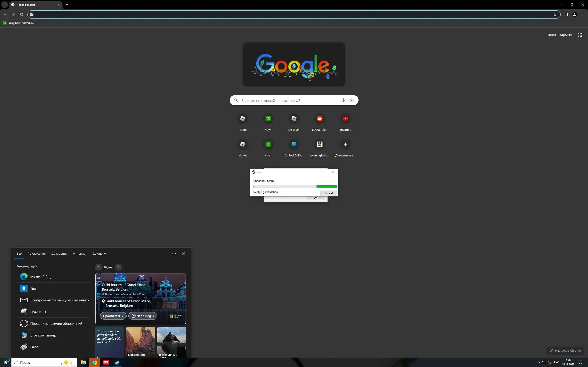Image resolution: width=588 pixels, height=367 pixels.
Task: Open Google Lens image search icon
Action: pyautogui.click(x=351, y=100)
